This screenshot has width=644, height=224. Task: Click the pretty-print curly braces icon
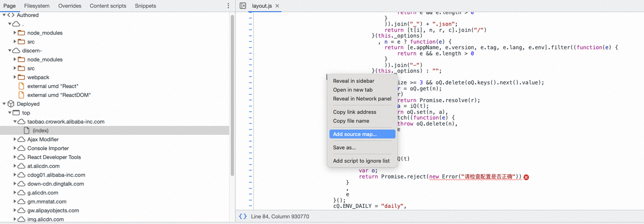pyautogui.click(x=243, y=216)
